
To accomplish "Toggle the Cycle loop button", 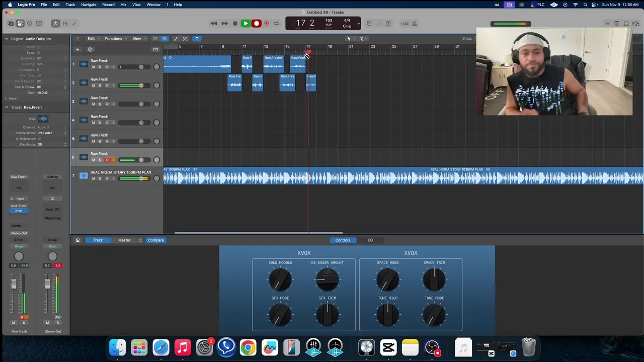I will coord(276,23).
